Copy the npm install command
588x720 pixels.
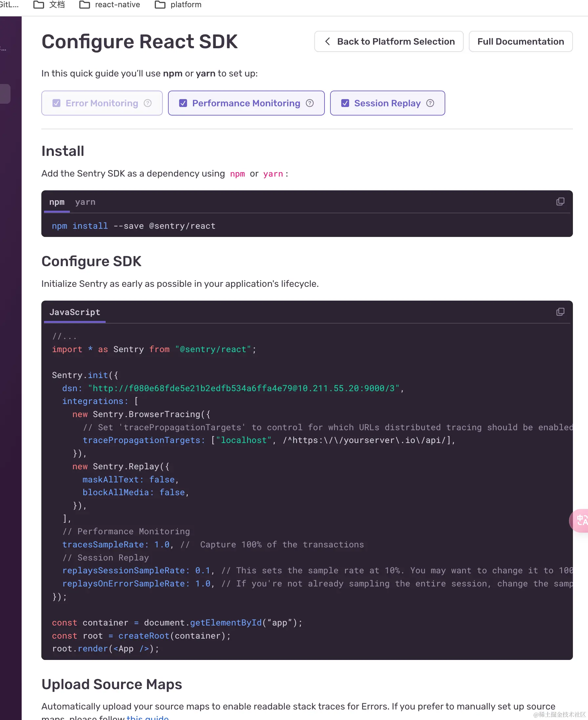coord(560,201)
